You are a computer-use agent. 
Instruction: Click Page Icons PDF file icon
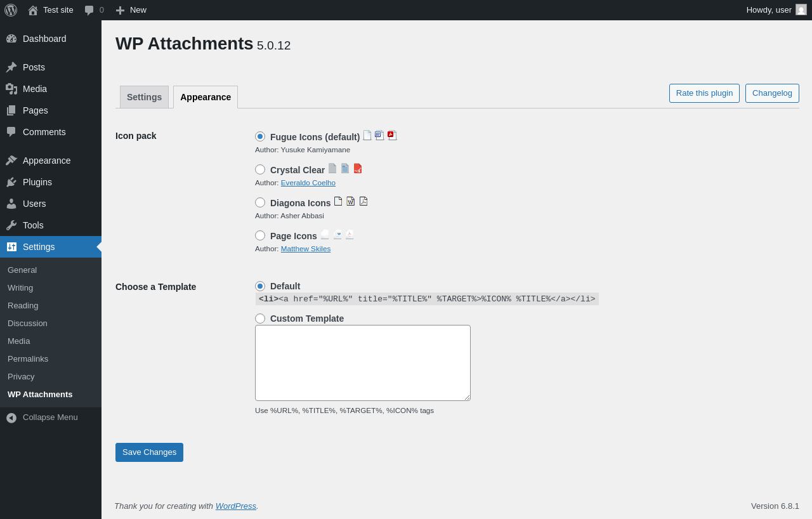pyautogui.click(x=350, y=234)
